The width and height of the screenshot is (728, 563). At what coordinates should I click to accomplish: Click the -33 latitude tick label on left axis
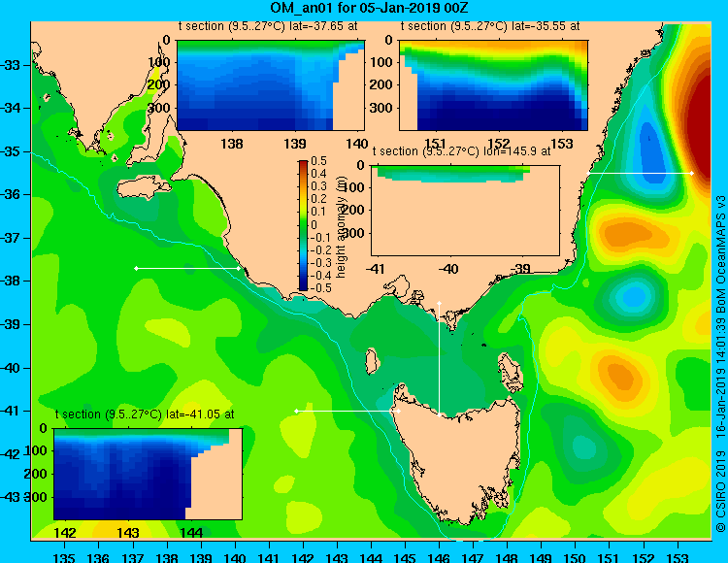(x=11, y=65)
